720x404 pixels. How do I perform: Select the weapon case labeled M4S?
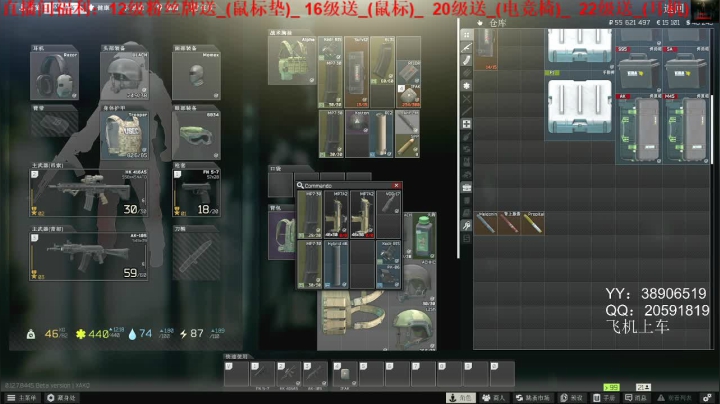coord(686,129)
